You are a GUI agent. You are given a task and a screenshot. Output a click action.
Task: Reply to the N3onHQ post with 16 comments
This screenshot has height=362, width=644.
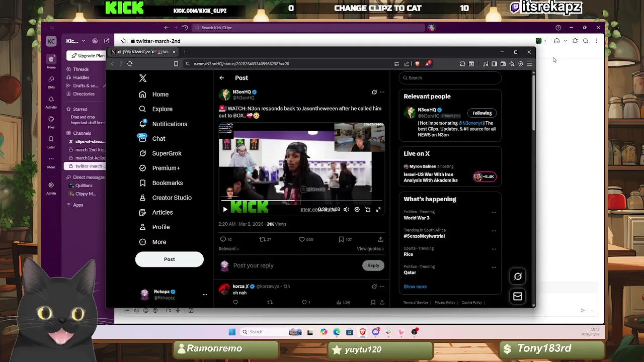click(x=226, y=239)
